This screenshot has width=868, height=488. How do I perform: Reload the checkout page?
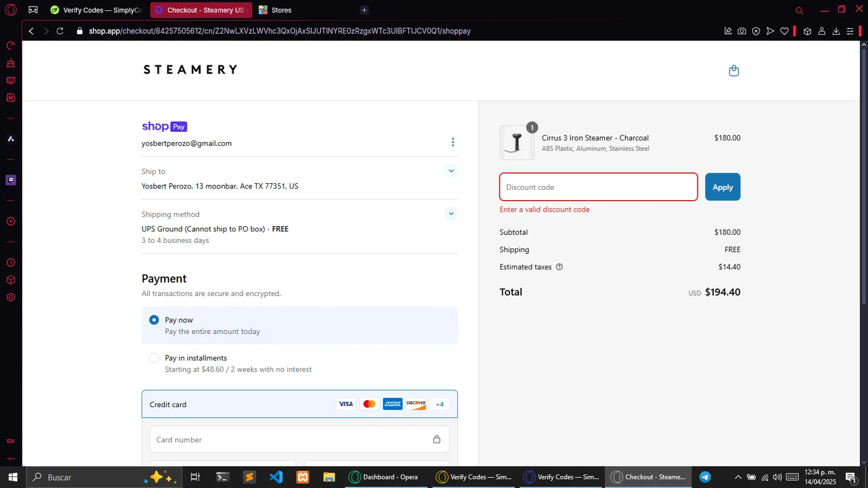(60, 31)
